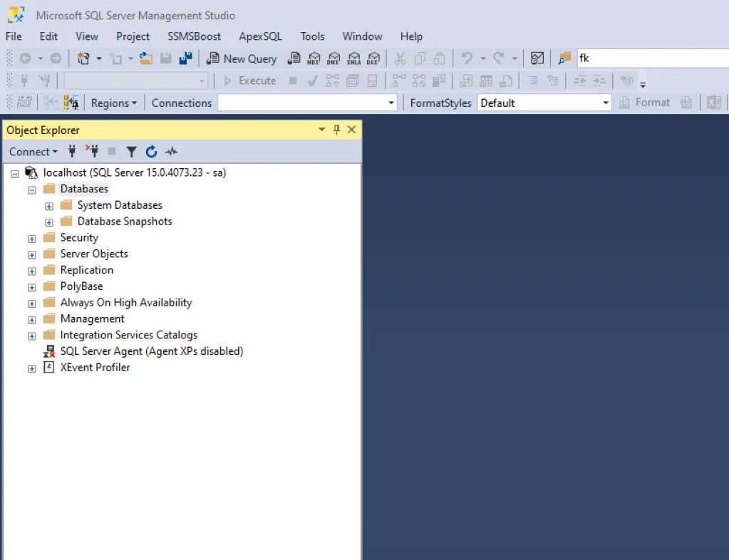Expand the Replication node
Viewport: 729px width, 560px height.
(31, 270)
